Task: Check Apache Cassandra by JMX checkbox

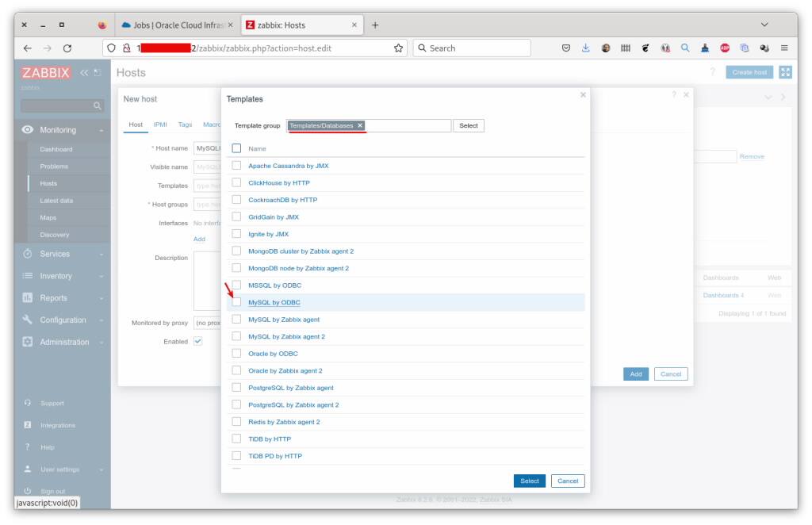Action: (x=236, y=166)
